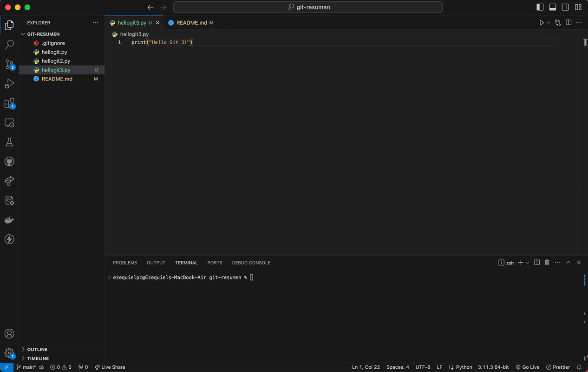Open the GitHub view icon
The height and width of the screenshot is (372, 588).
[x=9, y=162]
